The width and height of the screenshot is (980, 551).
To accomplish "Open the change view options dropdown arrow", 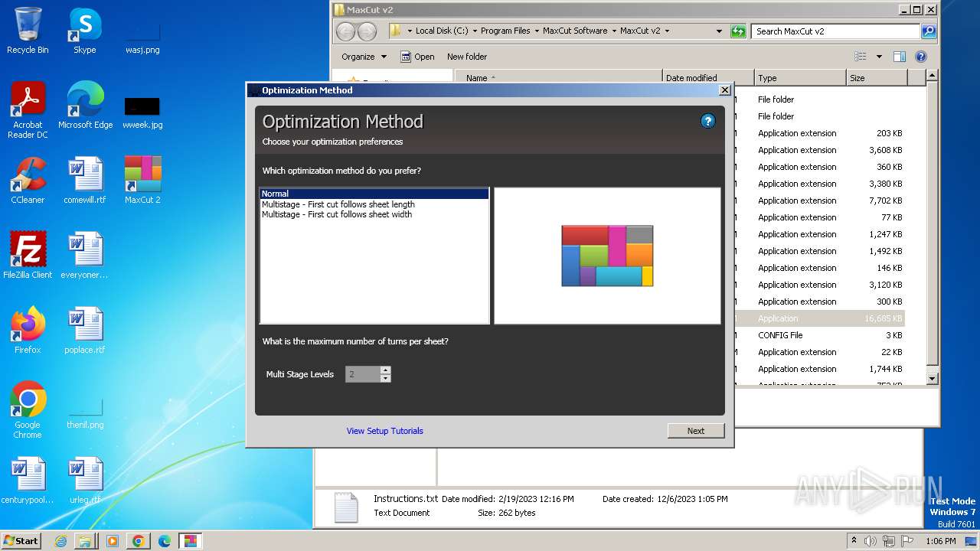I will tap(879, 57).
